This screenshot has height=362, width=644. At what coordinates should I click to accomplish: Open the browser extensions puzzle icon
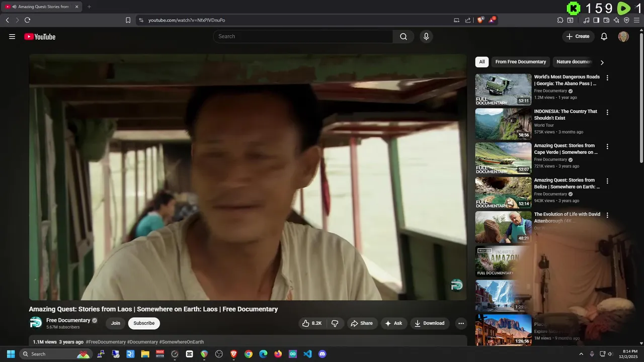pyautogui.click(x=560, y=20)
